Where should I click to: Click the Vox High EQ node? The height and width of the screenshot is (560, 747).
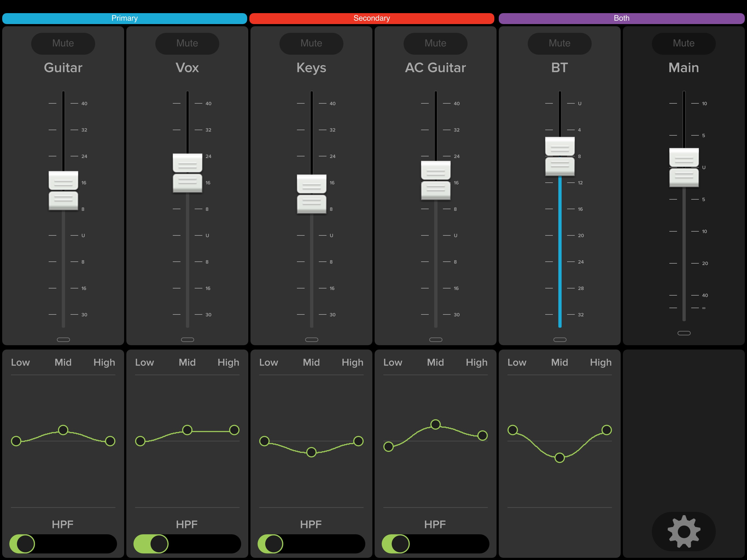click(234, 430)
